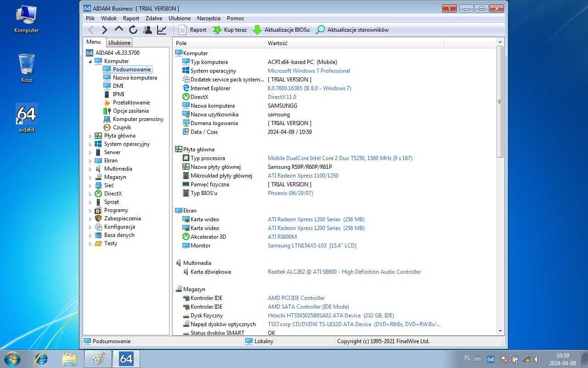Select the Testy tree item
588x368 pixels.
[x=111, y=243]
